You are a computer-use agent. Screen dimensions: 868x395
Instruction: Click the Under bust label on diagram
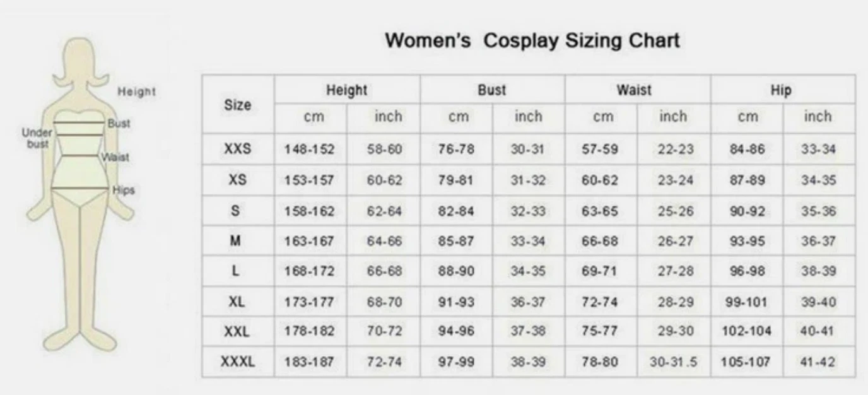click(35, 138)
